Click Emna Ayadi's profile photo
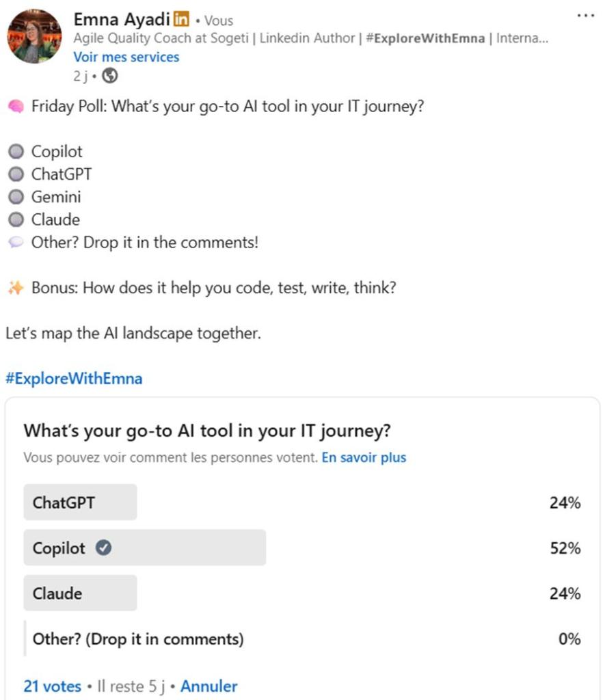Screen dimensions: 605x700 coord(34,36)
